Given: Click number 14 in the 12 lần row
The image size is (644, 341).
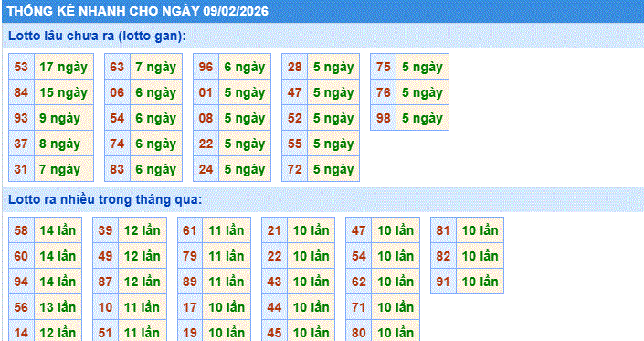Looking at the screenshot, I should 21,331.
